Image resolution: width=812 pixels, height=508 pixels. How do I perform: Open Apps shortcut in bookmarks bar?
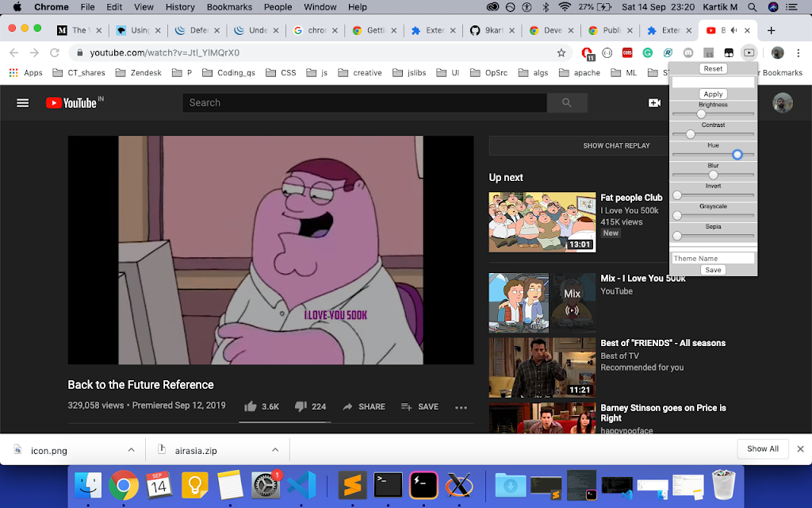pos(26,72)
